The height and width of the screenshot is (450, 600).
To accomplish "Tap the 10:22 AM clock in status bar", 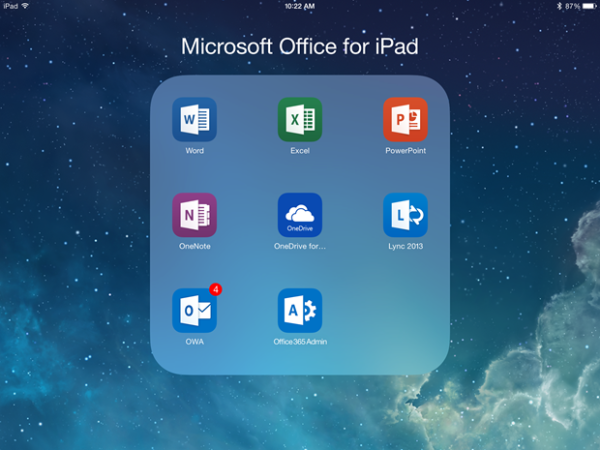I will 299,6.
